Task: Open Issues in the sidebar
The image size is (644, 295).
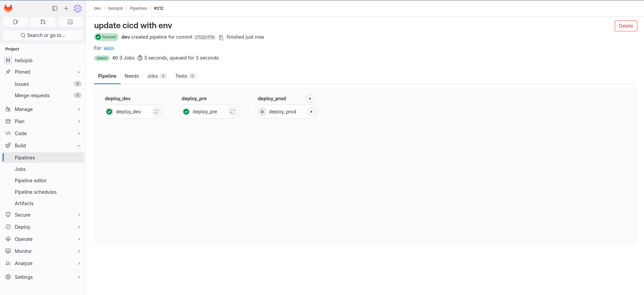Action: (43, 84)
